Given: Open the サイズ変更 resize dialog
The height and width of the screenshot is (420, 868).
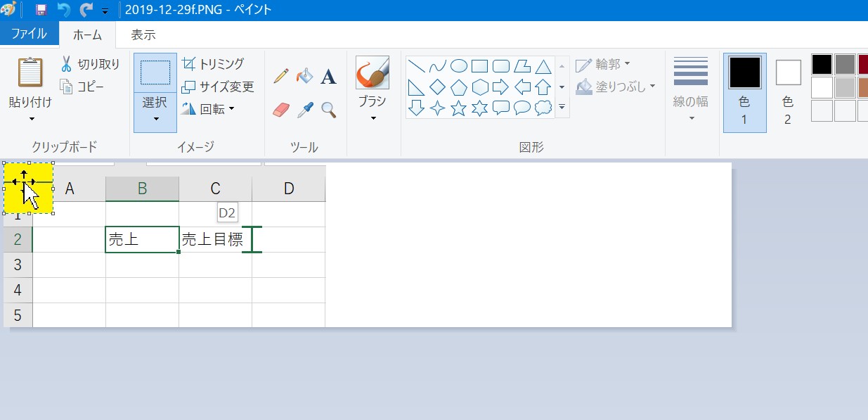Looking at the screenshot, I should [218, 87].
